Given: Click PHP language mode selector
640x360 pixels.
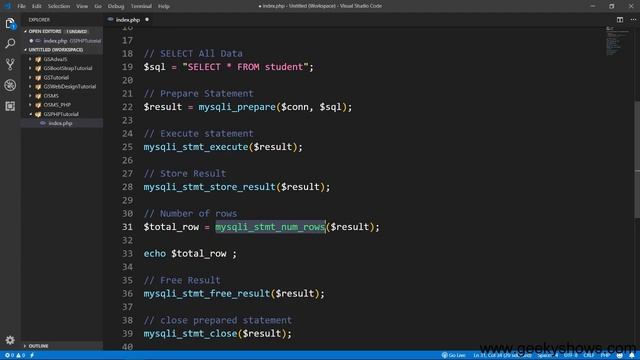Looking at the screenshot, I should (x=605, y=355).
